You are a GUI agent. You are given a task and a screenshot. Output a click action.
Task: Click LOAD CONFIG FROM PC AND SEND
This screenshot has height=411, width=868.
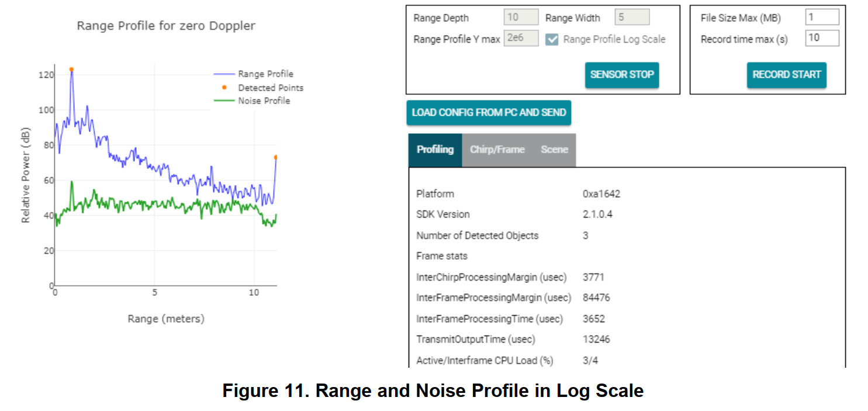point(489,112)
